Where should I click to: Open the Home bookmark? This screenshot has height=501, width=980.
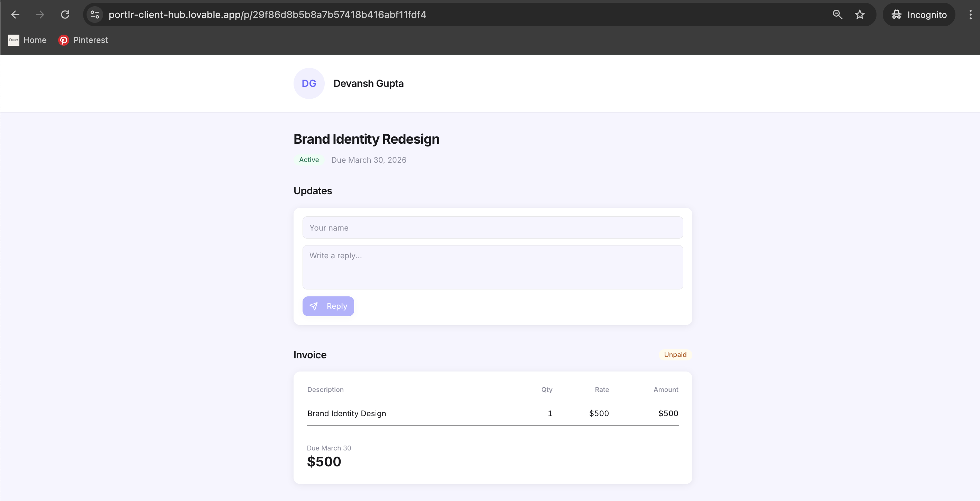[x=27, y=40]
